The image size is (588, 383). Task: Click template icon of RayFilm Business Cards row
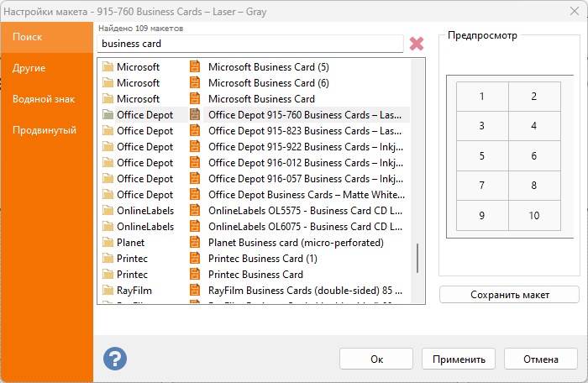(195, 290)
